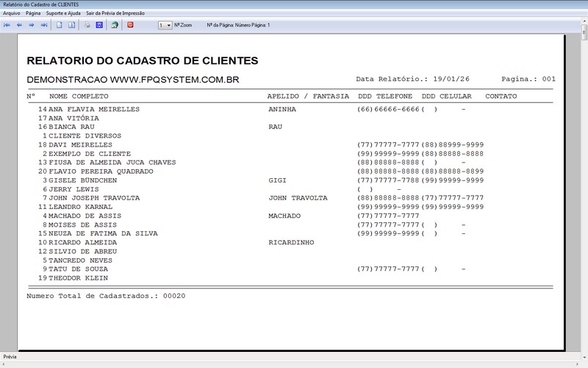Click the CONTATO column header
Viewport: 588px width, 368px height.
pyautogui.click(x=501, y=96)
